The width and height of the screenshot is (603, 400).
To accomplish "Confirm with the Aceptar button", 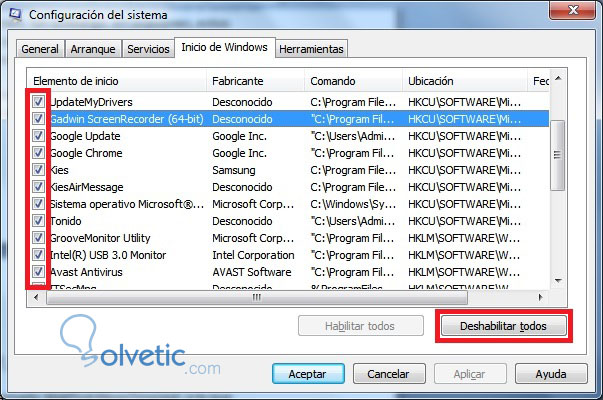I will tap(308, 374).
